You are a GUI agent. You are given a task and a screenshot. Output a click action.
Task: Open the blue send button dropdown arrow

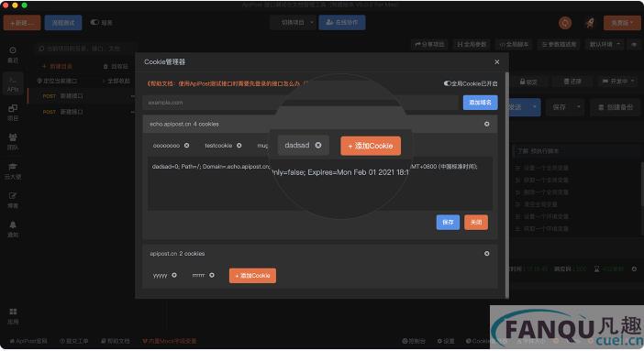(x=534, y=106)
